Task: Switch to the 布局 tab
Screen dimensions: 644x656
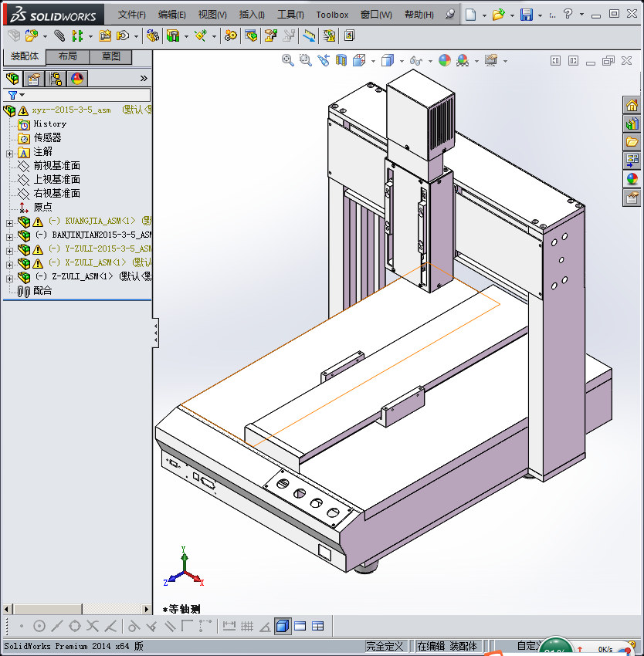Action: coord(68,57)
